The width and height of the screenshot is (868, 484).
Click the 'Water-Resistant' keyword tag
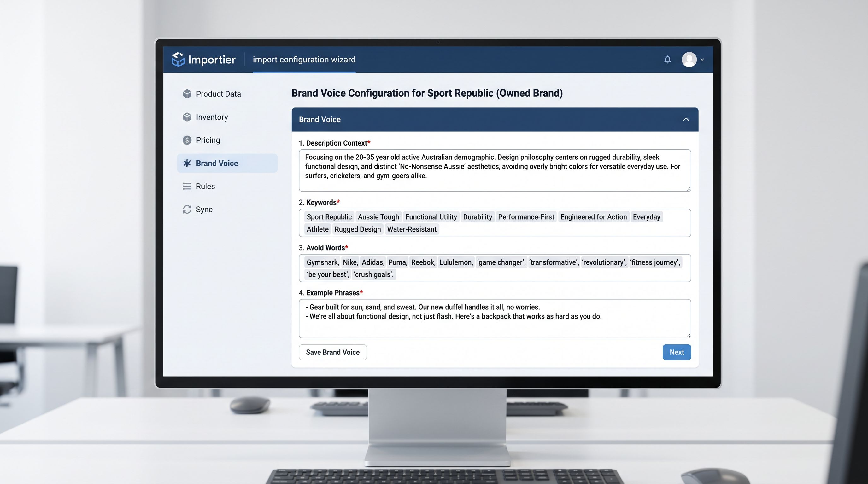pos(412,229)
